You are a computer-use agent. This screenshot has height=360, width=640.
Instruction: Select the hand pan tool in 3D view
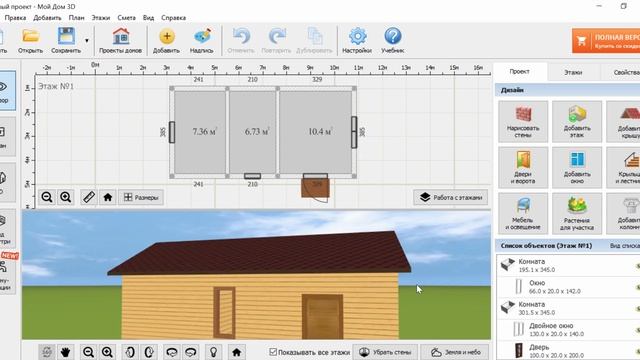coord(65,352)
